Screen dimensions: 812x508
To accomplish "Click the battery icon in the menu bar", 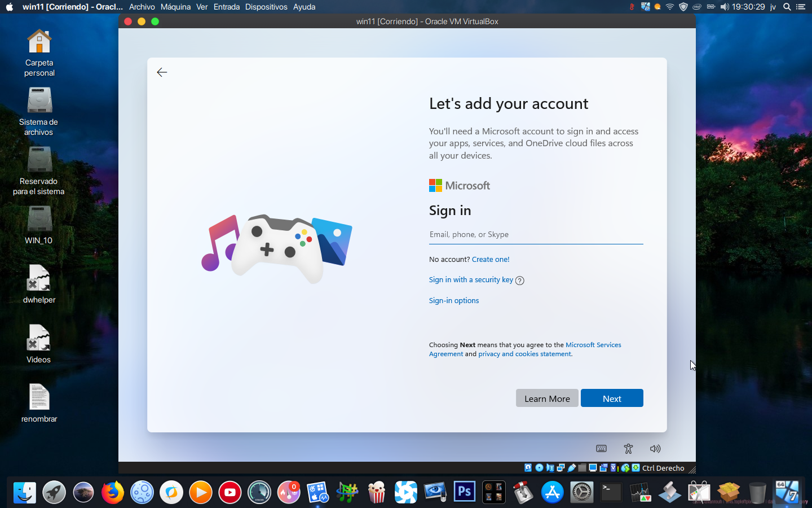I will pos(710,7).
